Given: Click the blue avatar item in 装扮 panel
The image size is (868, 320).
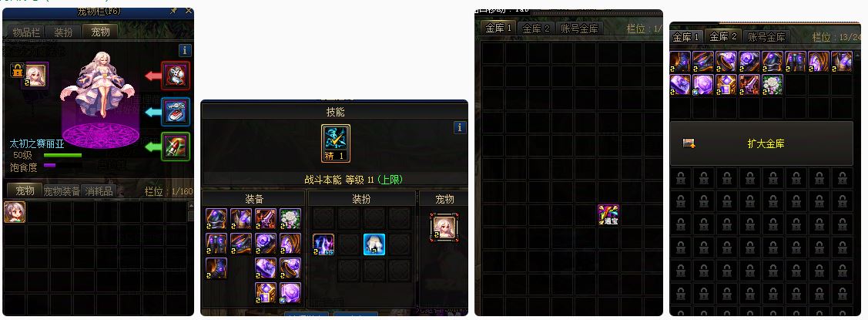Looking at the screenshot, I should coord(374,244).
